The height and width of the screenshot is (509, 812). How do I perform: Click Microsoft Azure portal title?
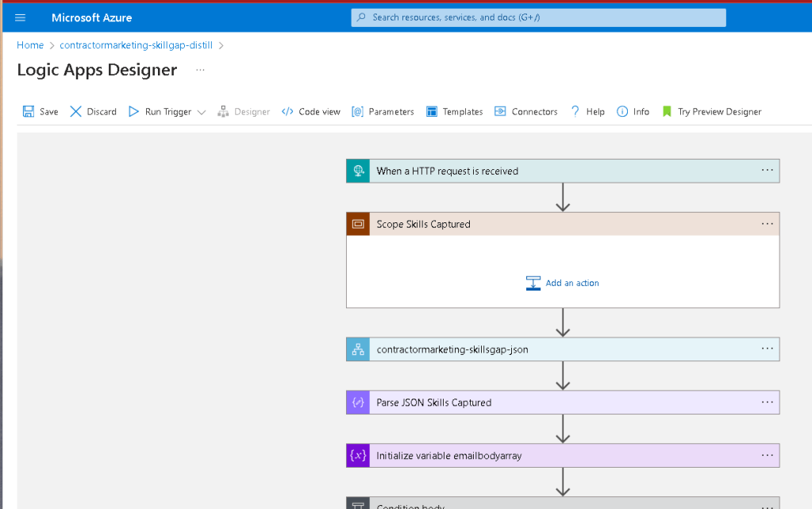[x=91, y=17]
